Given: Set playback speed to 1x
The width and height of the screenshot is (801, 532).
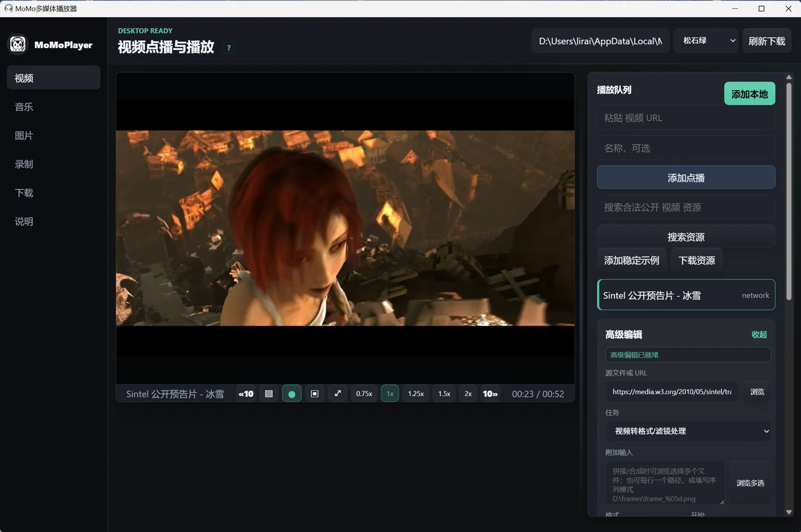Looking at the screenshot, I should tap(390, 394).
